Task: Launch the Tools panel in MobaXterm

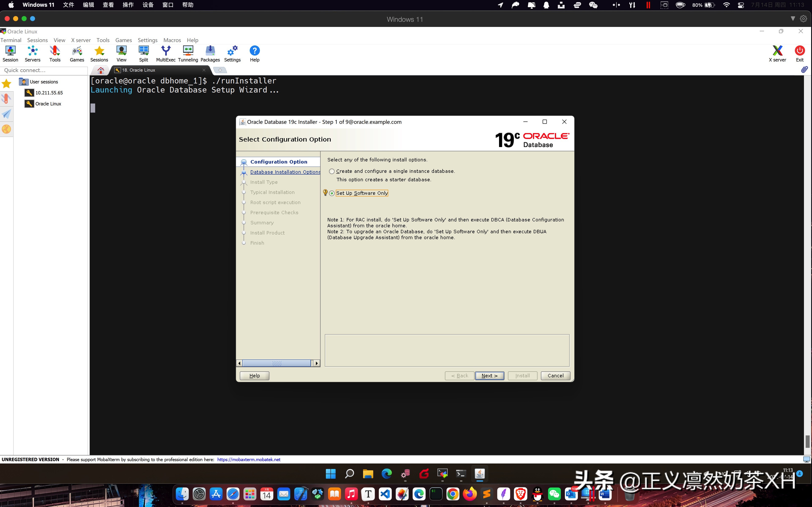Action: click(55, 53)
